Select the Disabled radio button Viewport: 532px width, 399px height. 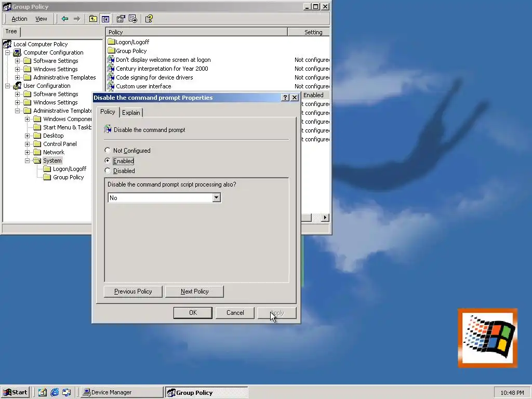108,170
